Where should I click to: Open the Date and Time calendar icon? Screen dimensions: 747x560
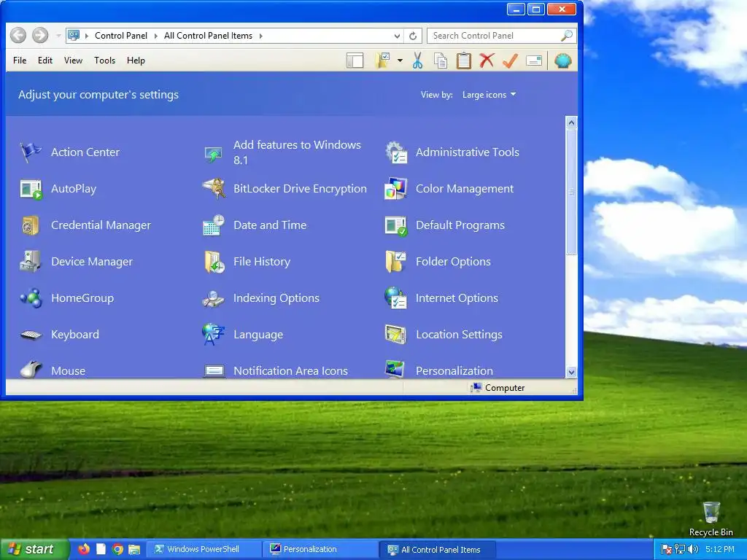pos(213,225)
